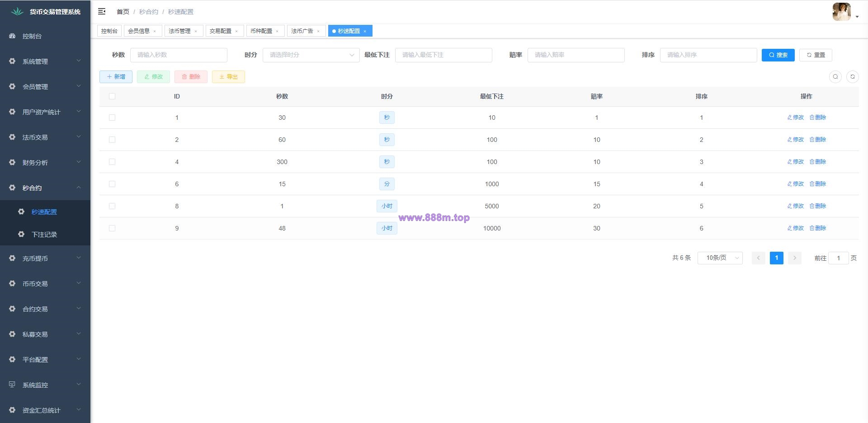
Task: Close the 会员信息 tab with x
Action: 155,31
